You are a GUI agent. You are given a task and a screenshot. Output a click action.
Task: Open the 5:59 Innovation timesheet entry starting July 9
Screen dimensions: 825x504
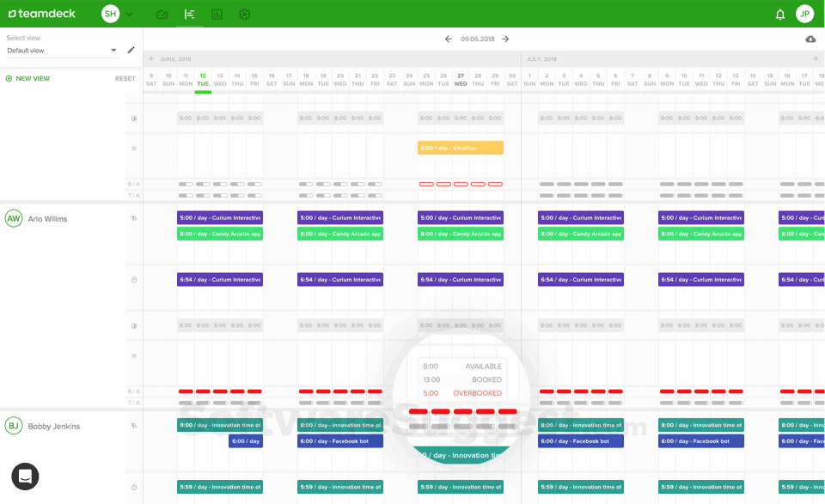[x=701, y=487]
